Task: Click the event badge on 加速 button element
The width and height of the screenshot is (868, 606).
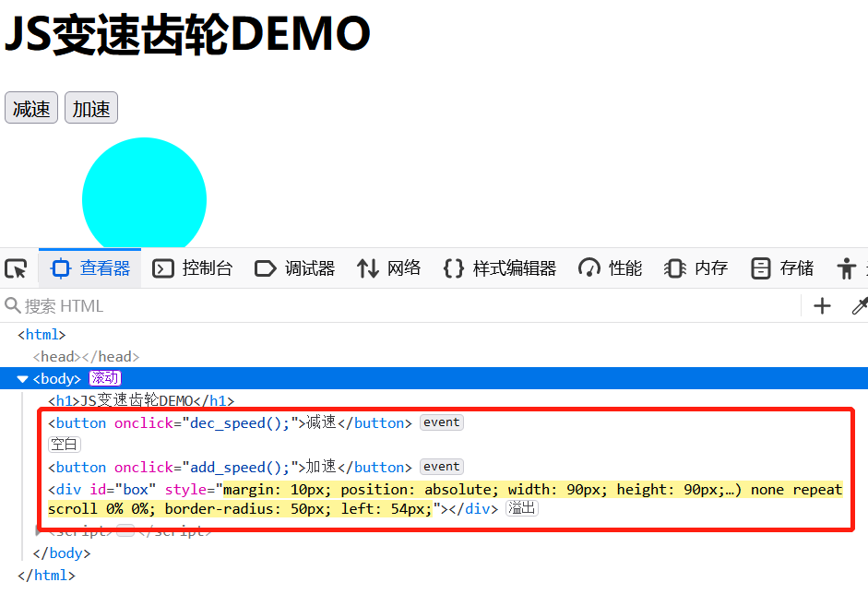Action: coord(441,466)
